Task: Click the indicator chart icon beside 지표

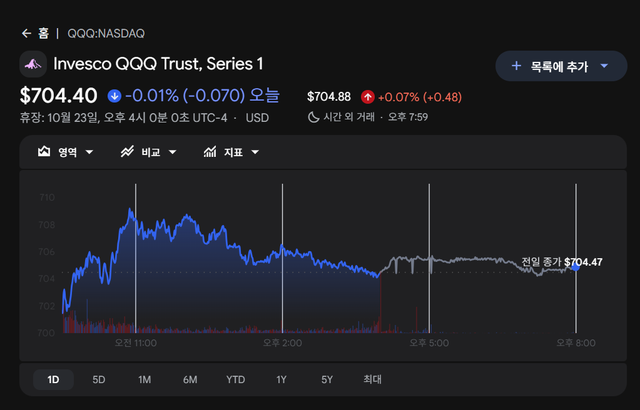Action: tap(210, 152)
